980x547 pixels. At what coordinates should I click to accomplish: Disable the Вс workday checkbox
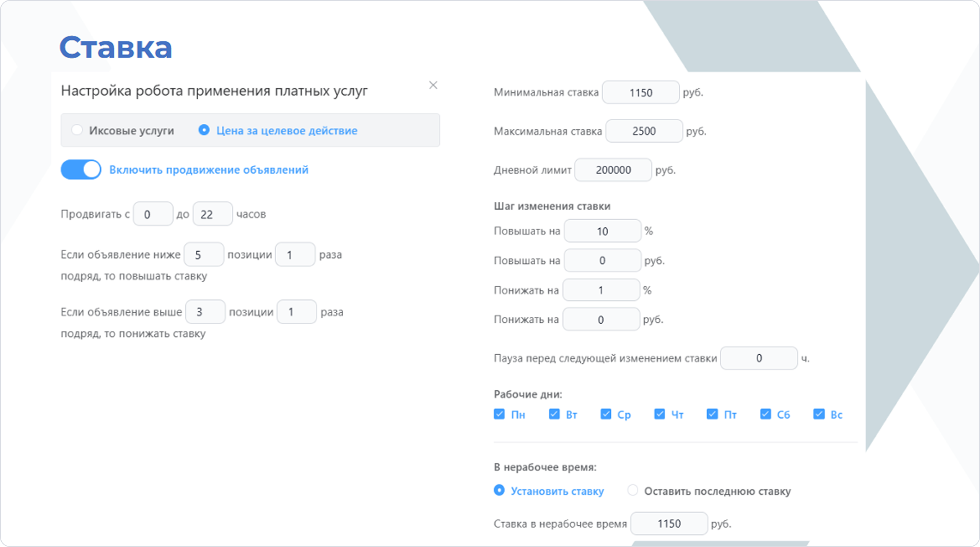click(x=819, y=414)
